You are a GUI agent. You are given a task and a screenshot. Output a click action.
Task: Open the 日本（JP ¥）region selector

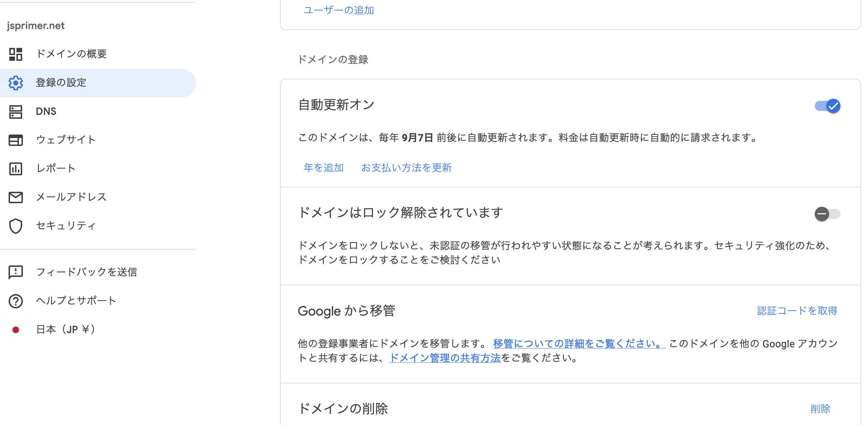[x=65, y=329]
